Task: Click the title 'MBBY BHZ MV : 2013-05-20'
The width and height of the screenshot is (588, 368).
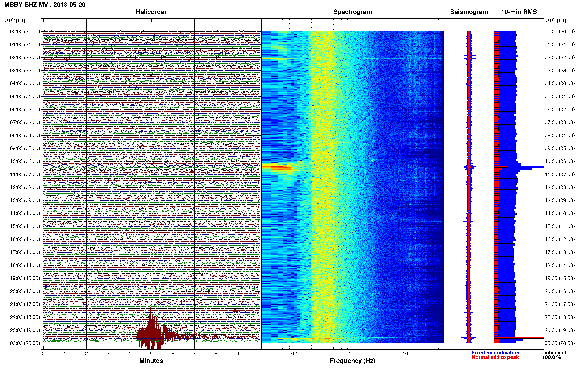Action: coord(45,5)
